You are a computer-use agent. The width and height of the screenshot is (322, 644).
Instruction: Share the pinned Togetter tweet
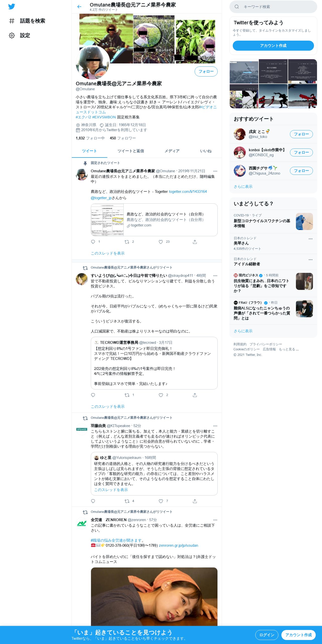click(195, 242)
